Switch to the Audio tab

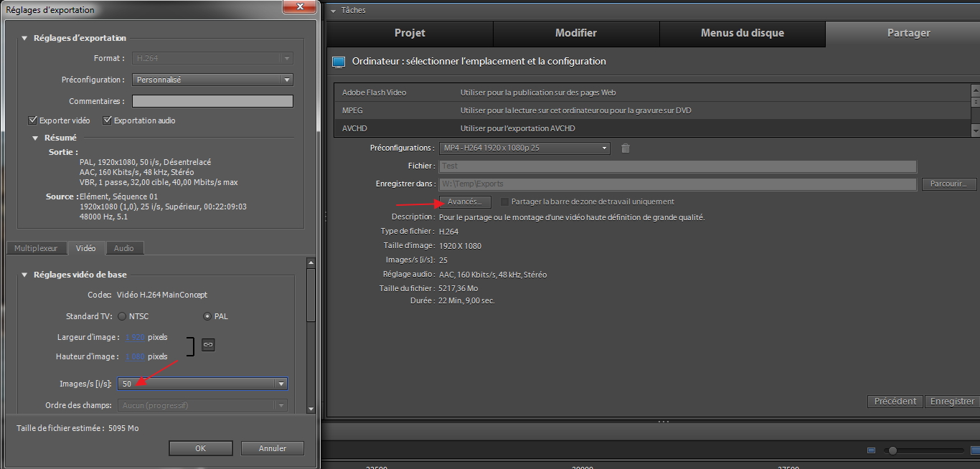click(x=124, y=248)
